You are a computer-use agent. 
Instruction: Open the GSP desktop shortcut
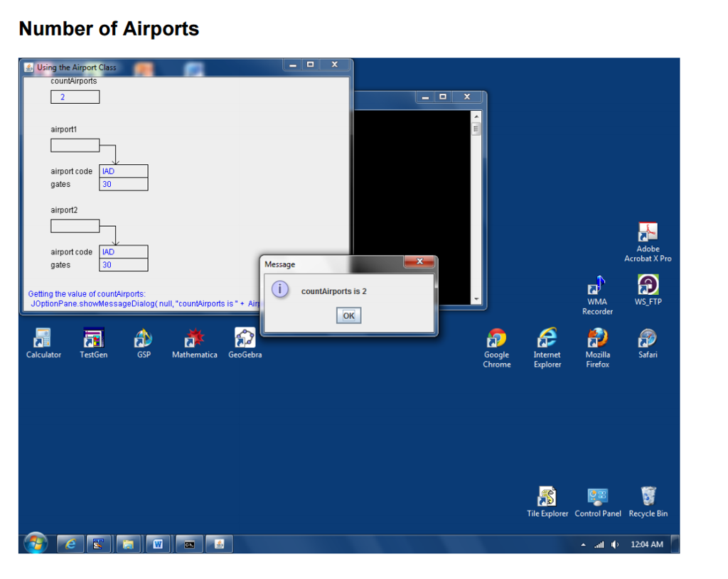[x=144, y=343]
